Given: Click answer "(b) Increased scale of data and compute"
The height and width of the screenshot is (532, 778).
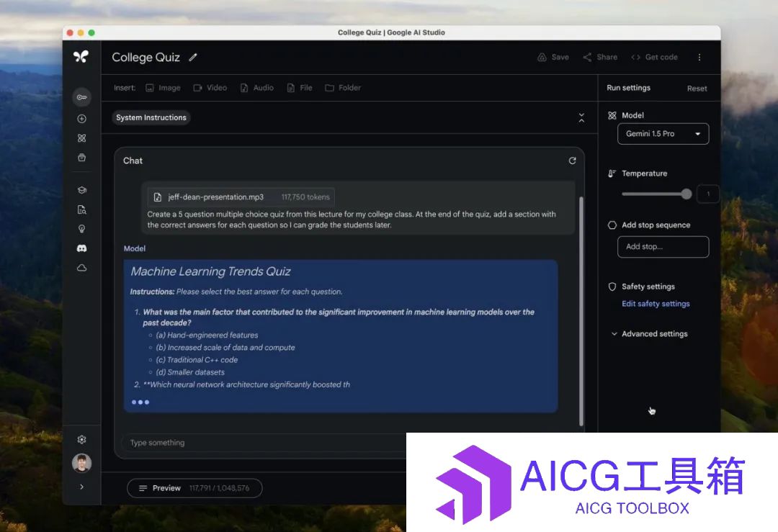Looking at the screenshot, I should [x=225, y=348].
